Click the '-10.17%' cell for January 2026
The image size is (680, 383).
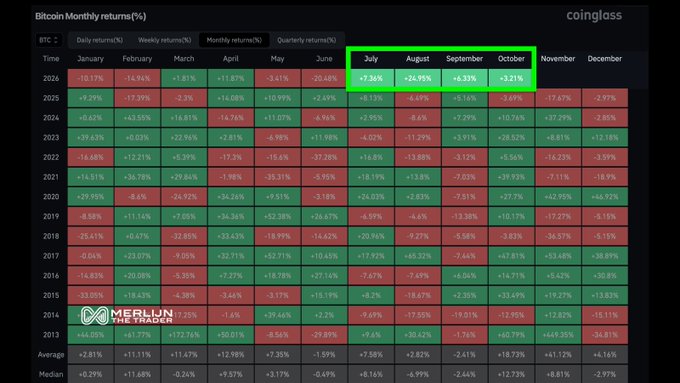(x=90, y=79)
